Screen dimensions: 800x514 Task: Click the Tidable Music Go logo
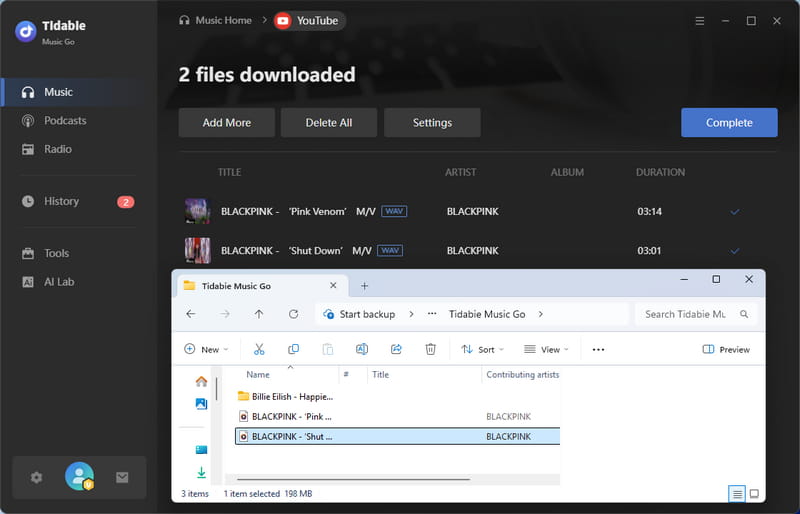point(26,31)
